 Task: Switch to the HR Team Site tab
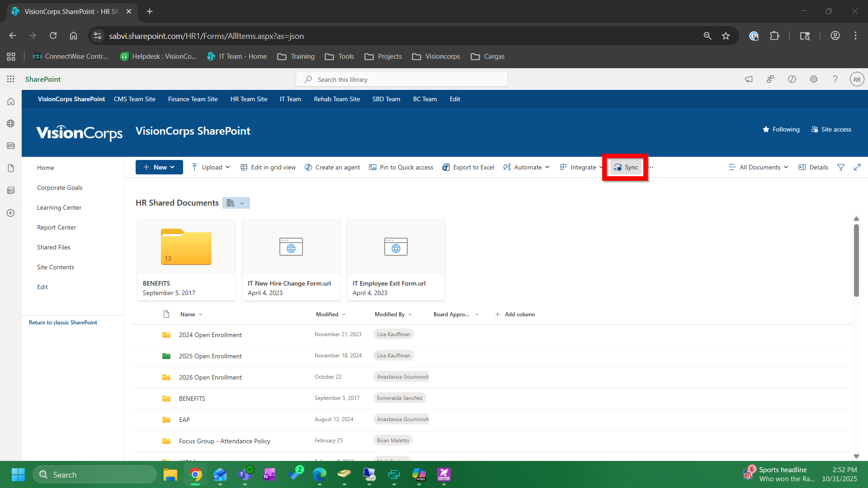point(248,99)
